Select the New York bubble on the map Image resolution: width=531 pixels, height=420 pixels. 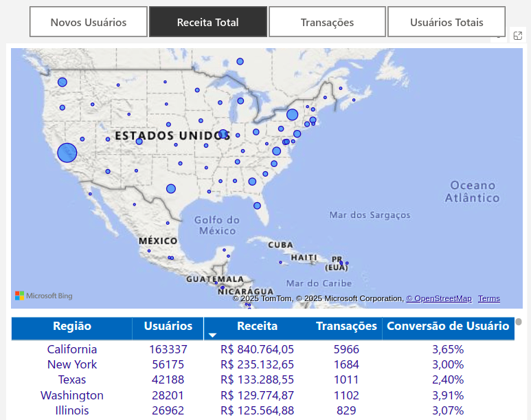292,115
